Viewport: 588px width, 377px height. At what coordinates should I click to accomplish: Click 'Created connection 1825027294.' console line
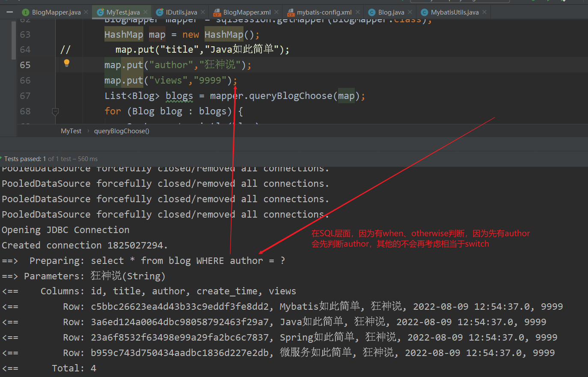coord(85,245)
